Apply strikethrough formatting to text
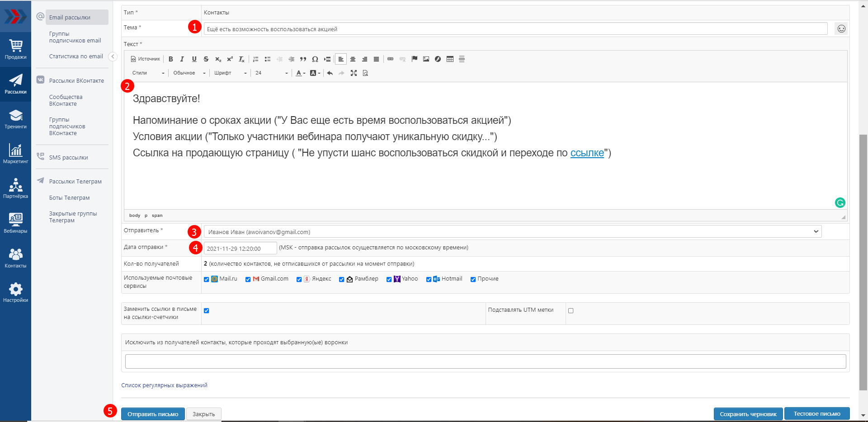The width and height of the screenshot is (868, 422). 206,59
